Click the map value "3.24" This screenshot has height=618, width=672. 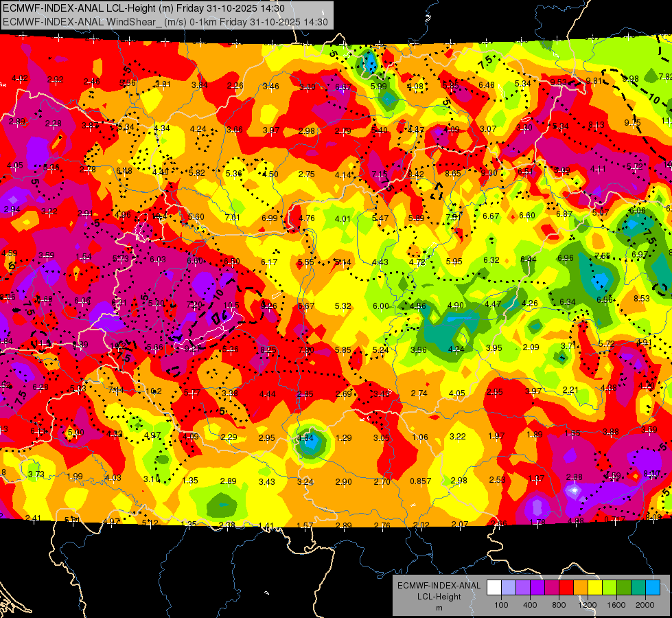[305, 481]
